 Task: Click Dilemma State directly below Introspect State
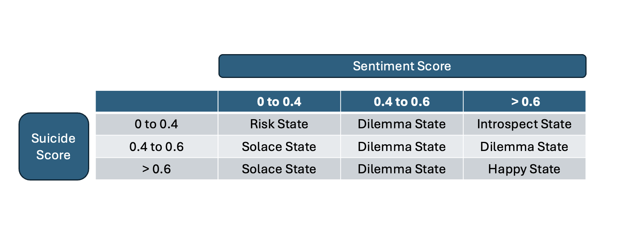(524, 147)
